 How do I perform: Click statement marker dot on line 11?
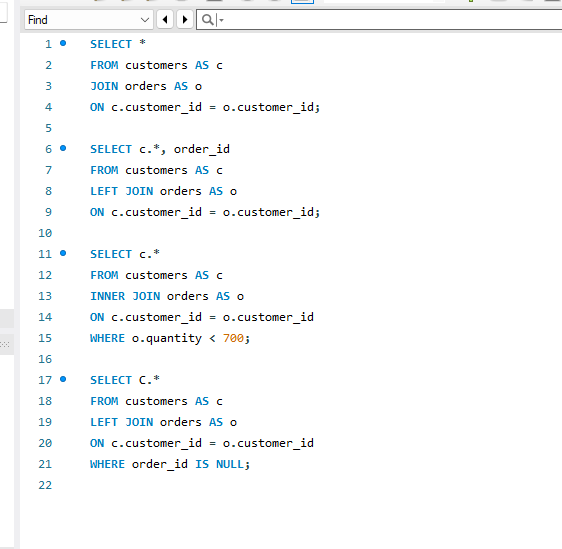pyautogui.click(x=63, y=253)
